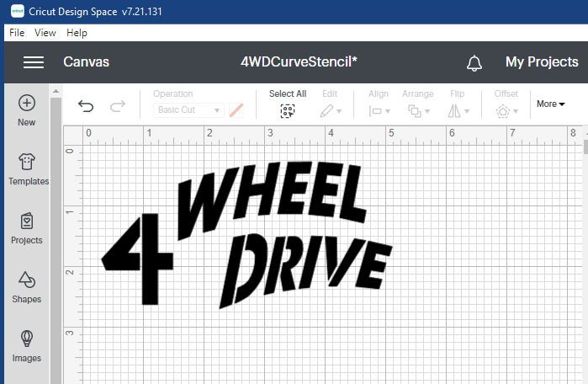Image resolution: width=588 pixels, height=384 pixels.
Task: Click the Redo arrow
Action: (x=118, y=105)
